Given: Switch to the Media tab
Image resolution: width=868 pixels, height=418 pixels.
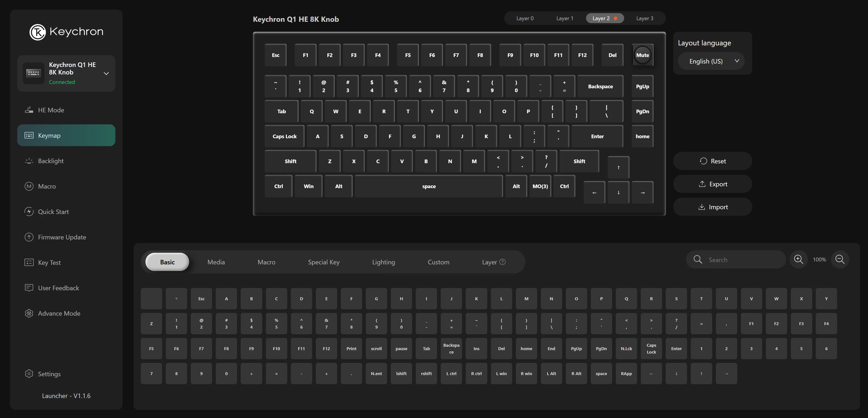Looking at the screenshot, I should pyautogui.click(x=216, y=262).
